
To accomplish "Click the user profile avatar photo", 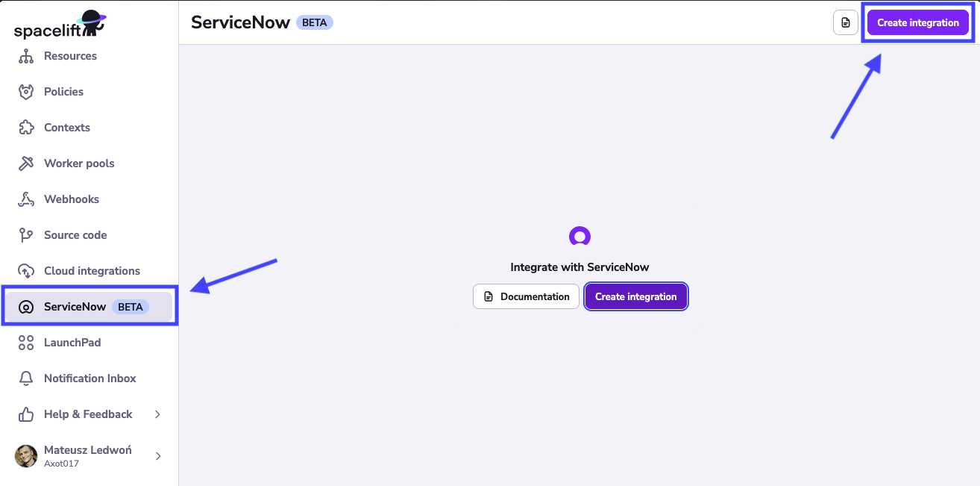I will pos(26,456).
